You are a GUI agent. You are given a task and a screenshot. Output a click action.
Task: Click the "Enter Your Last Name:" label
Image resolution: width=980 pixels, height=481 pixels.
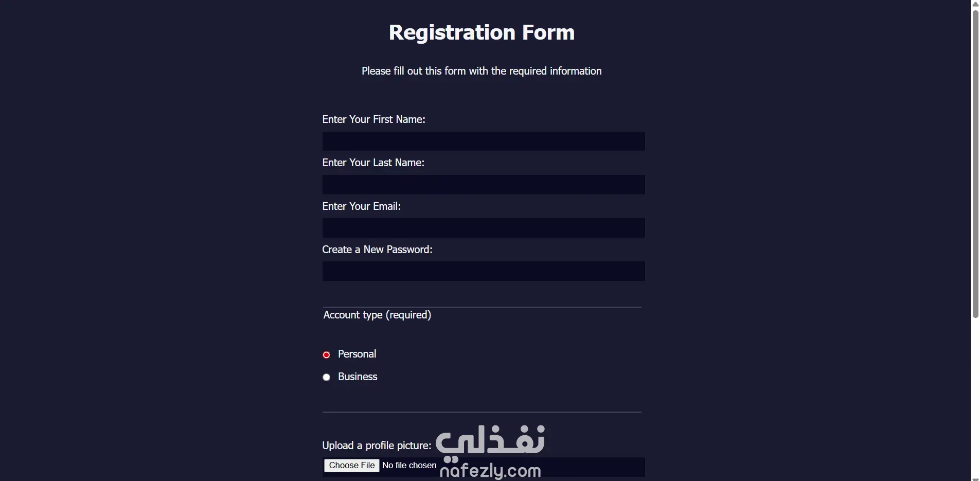click(x=373, y=163)
